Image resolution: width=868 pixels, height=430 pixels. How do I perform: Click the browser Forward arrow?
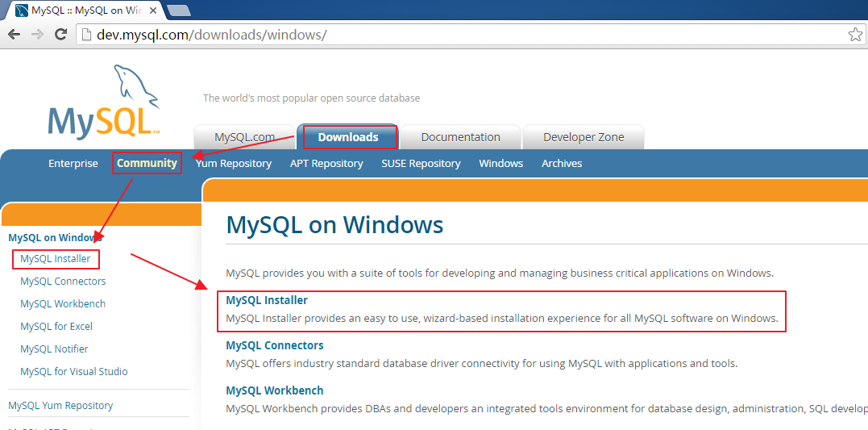click(x=38, y=35)
